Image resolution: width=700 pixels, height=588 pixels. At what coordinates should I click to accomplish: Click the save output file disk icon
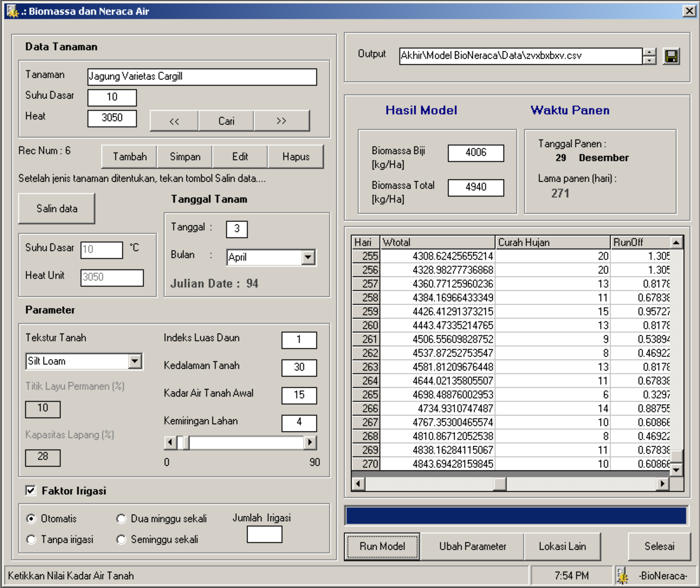click(671, 56)
